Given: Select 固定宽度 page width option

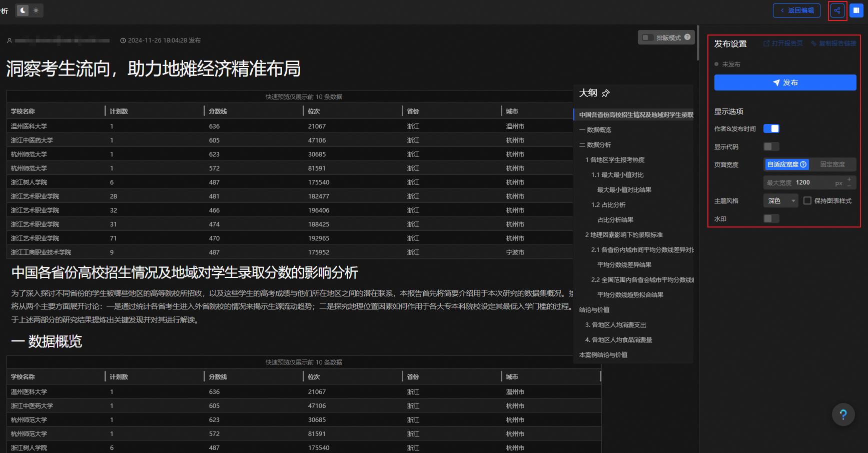Looking at the screenshot, I should click(x=832, y=164).
